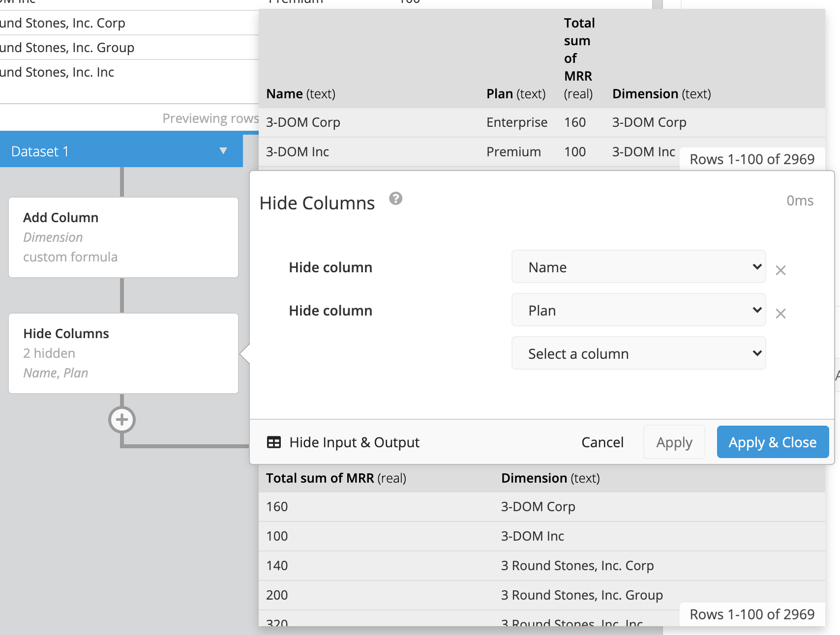Click the Premium plan cell for 3-DOM Inc

point(513,152)
